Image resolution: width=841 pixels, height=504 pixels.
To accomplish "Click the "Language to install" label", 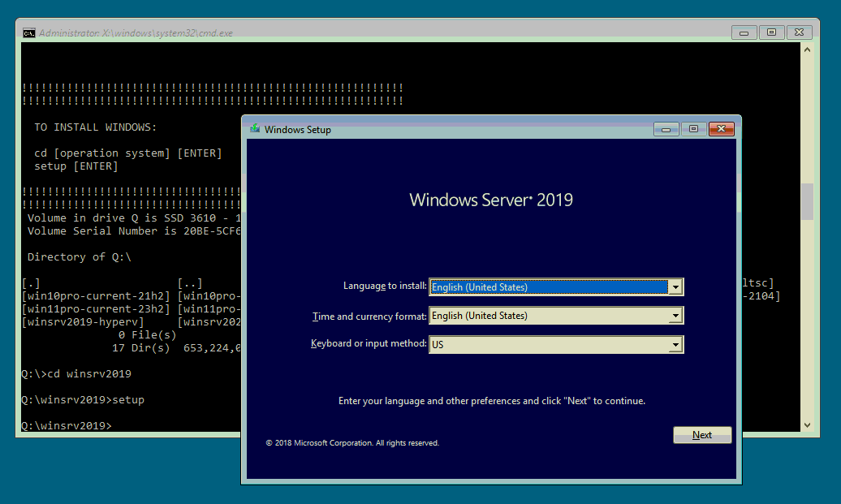I will (x=385, y=286).
